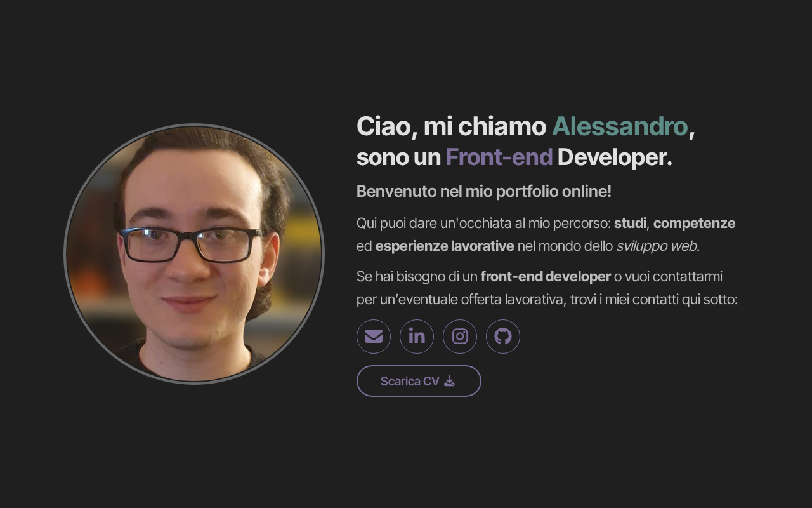Click the italic text sviluppo web
The height and width of the screenshot is (508, 812).
[657, 246]
